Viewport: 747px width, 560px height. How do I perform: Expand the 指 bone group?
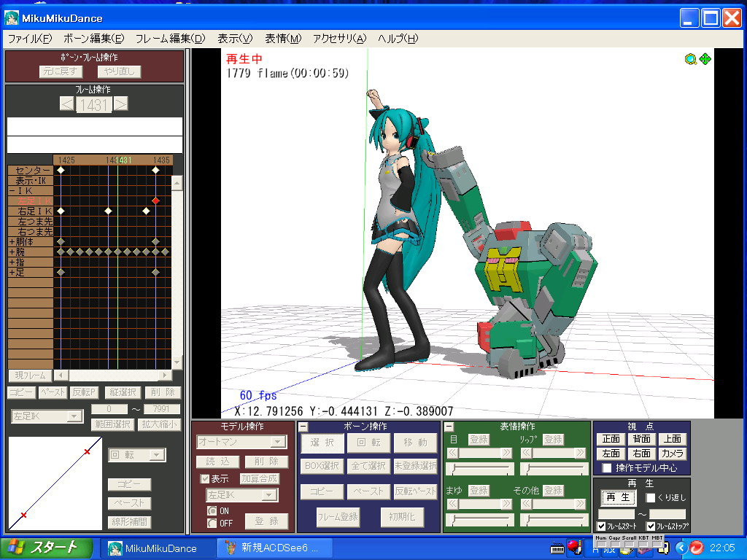(12, 262)
